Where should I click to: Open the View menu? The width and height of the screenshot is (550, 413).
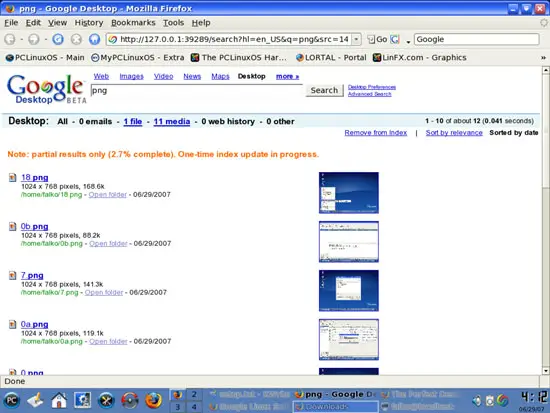(x=58, y=23)
